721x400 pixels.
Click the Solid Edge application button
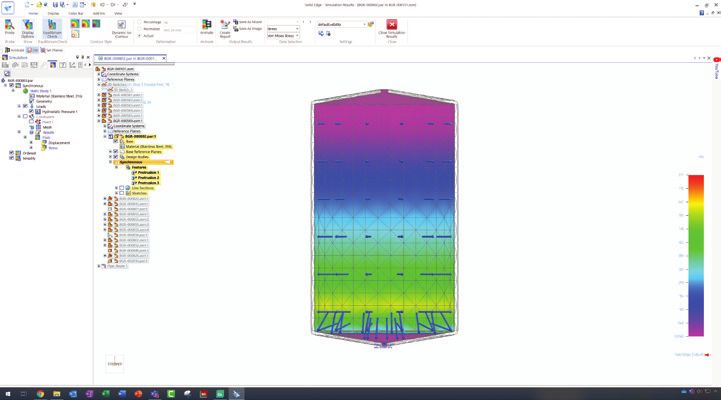coord(8,6)
